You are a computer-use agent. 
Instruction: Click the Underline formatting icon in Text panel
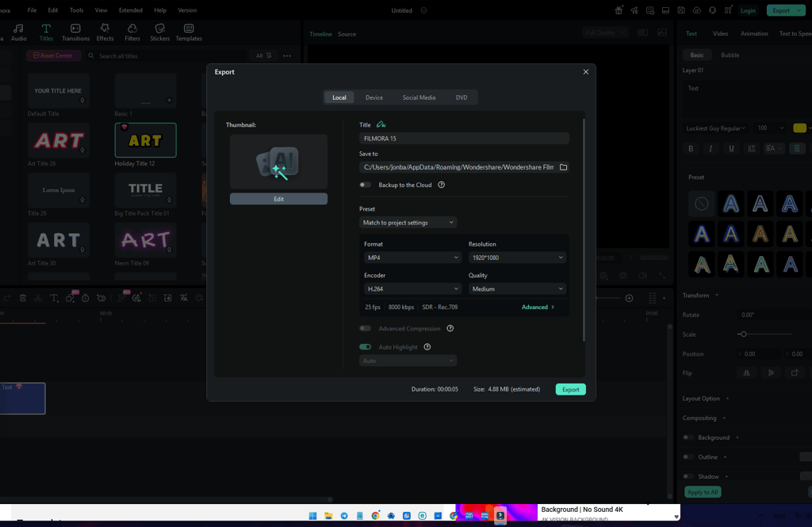(x=731, y=148)
